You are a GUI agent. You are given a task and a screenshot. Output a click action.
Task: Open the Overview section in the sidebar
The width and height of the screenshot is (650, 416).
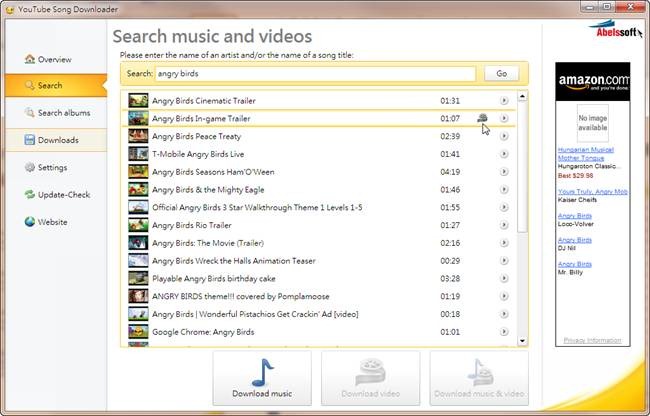(56, 59)
